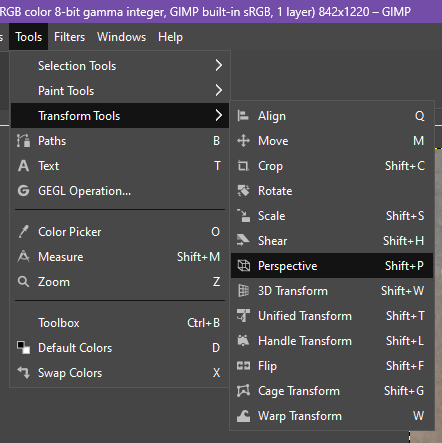Select the Align tool icon
The image size is (442, 443).
click(243, 116)
